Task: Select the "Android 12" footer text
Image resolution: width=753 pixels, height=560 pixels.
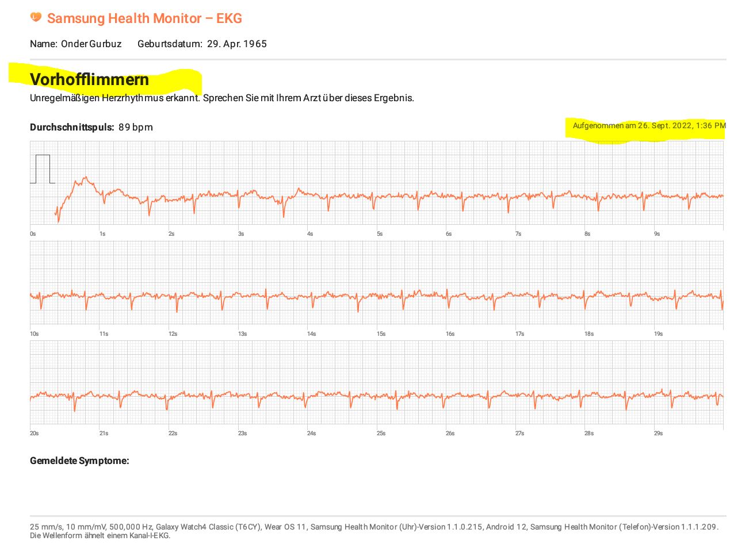Action: 506,527
